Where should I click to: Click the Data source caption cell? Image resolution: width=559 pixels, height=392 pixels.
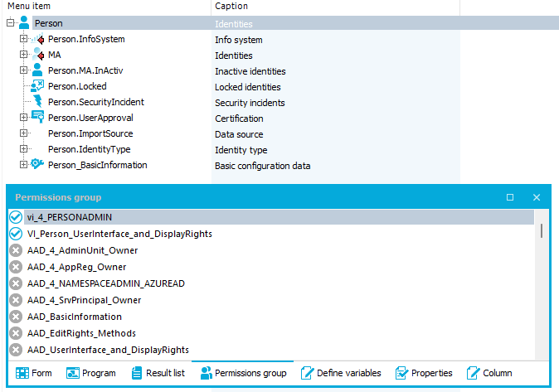[x=239, y=134]
